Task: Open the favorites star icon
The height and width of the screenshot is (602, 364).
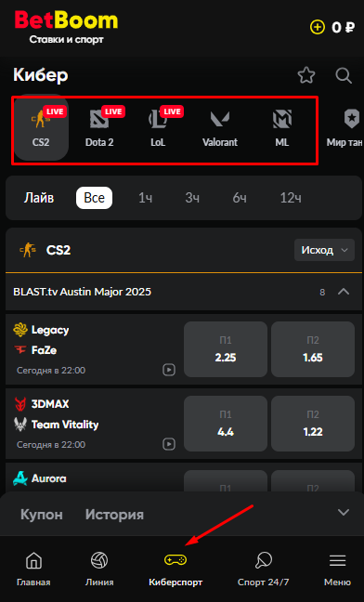Action: point(306,75)
